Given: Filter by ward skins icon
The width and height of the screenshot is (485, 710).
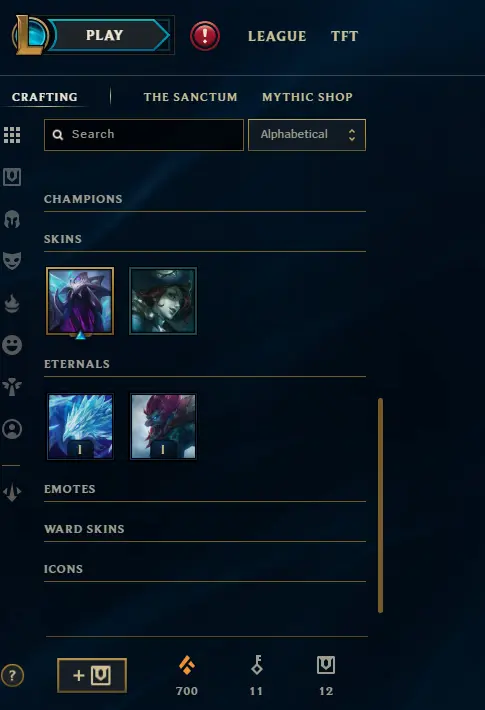Looking at the screenshot, I should coord(12,387).
